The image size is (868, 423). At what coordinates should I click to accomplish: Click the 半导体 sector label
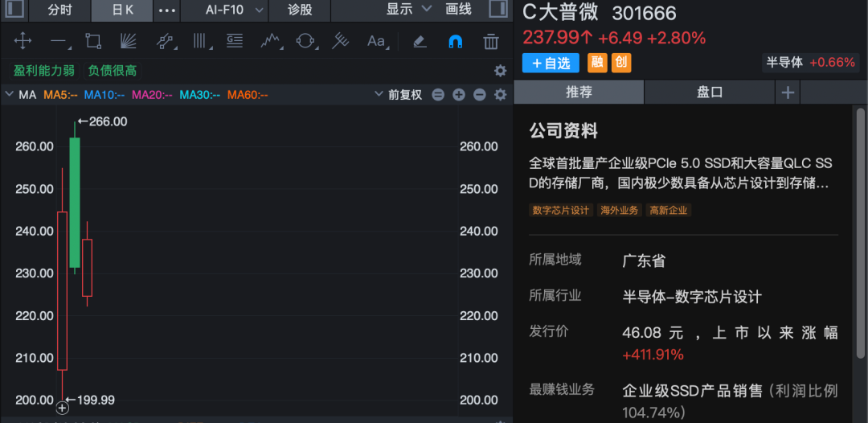(784, 63)
